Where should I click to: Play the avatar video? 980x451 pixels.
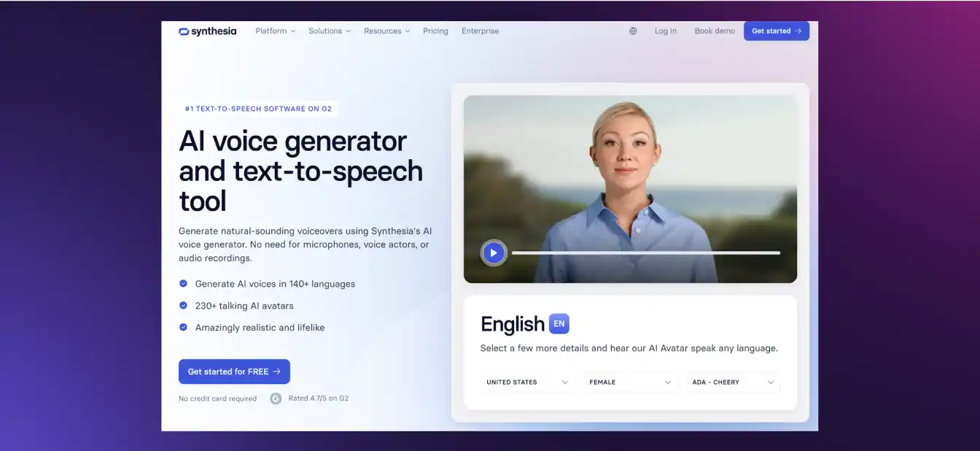[494, 253]
